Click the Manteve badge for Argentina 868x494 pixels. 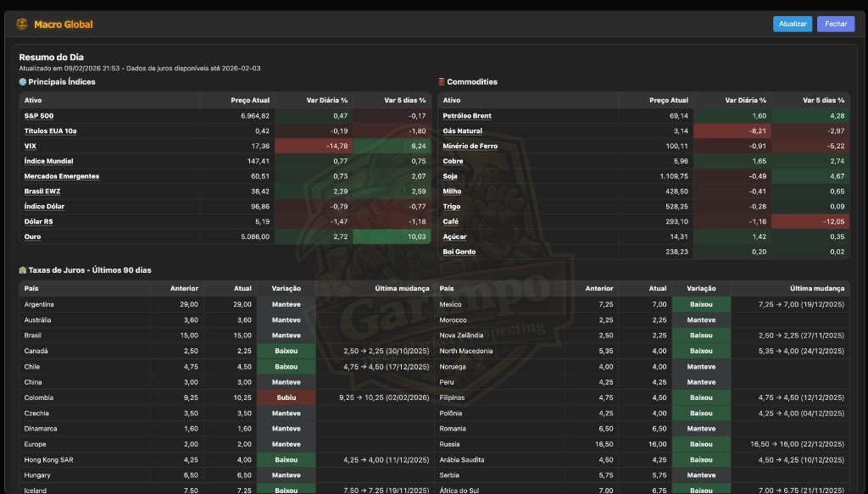pos(287,303)
